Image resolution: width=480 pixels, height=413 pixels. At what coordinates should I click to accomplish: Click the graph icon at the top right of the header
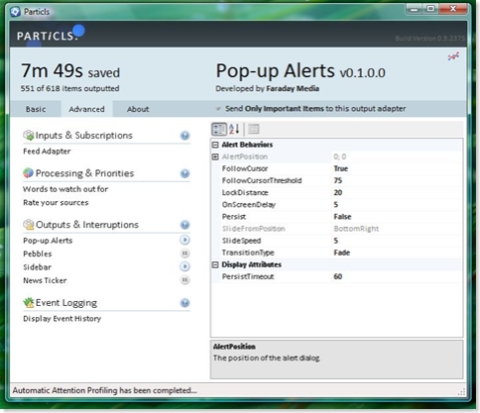pyautogui.click(x=453, y=57)
